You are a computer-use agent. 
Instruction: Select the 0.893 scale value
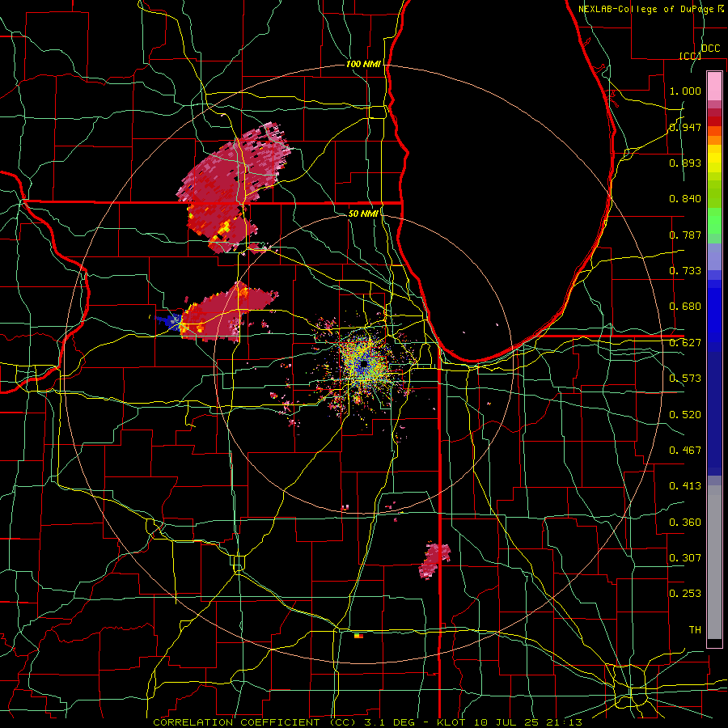tap(685, 163)
